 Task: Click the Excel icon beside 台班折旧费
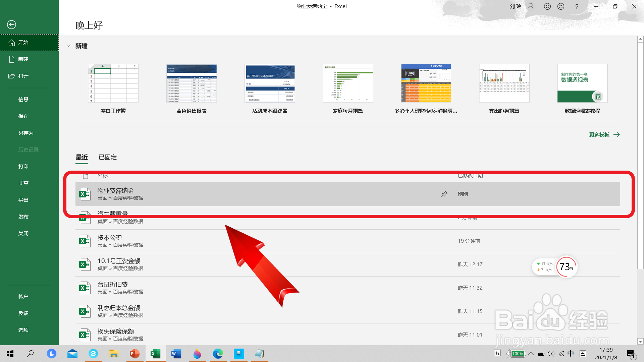coord(85,288)
